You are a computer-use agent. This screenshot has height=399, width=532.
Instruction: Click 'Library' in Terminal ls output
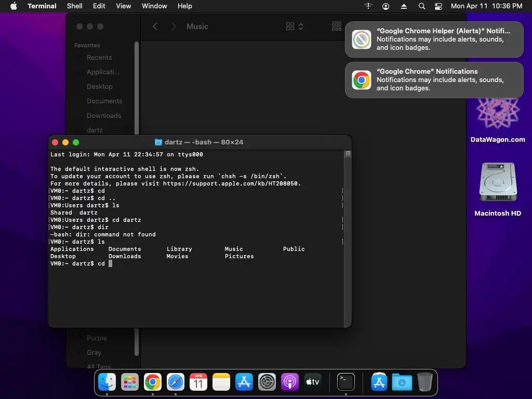tap(179, 249)
